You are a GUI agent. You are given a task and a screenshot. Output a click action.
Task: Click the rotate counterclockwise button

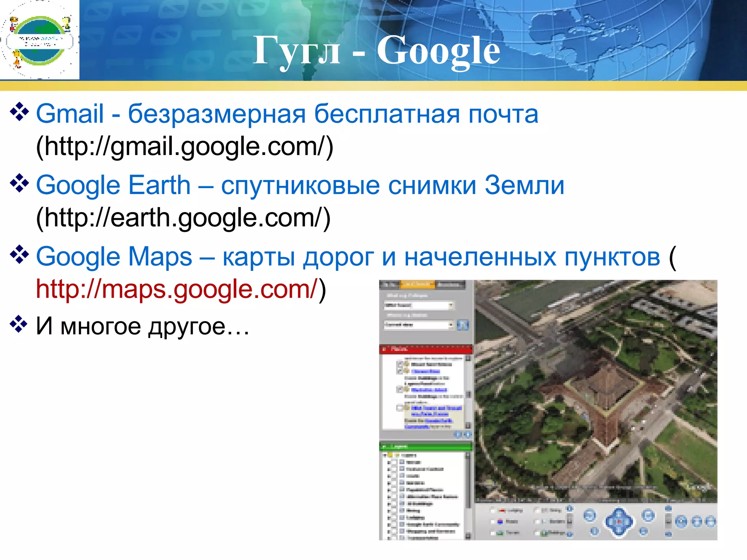click(590, 516)
